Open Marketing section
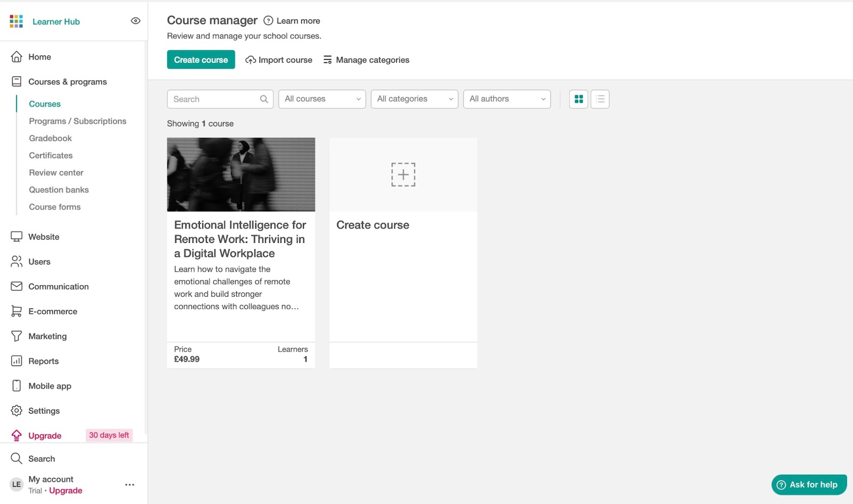Viewport: 853px width, 504px height. click(x=47, y=336)
